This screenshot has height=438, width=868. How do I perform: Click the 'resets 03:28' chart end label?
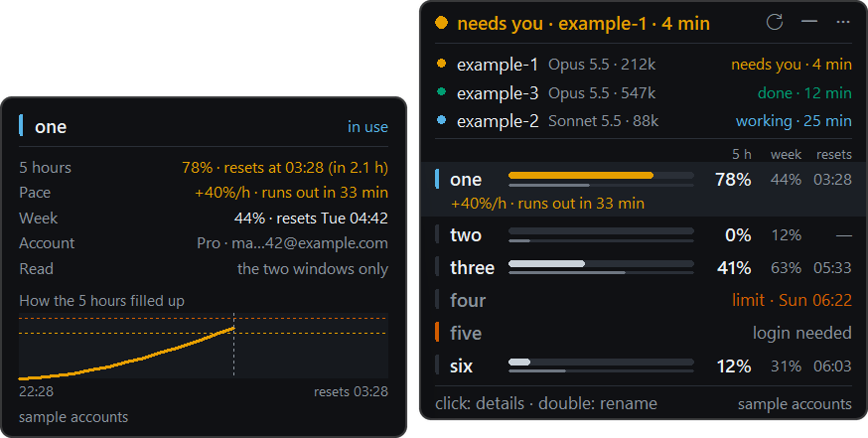(x=351, y=391)
